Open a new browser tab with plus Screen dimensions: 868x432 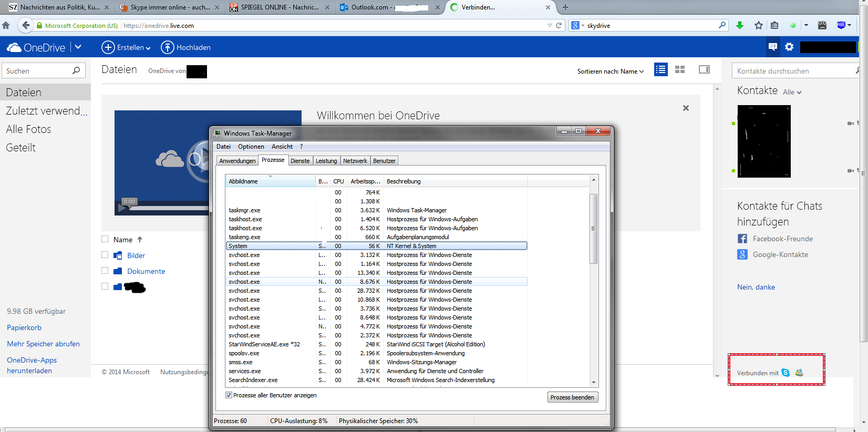[x=565, y=7]
